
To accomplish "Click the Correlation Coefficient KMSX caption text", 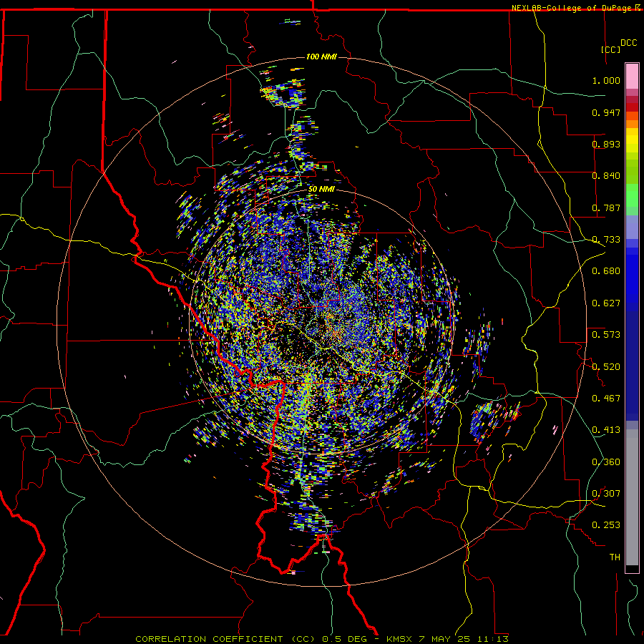I will [322, 639].
